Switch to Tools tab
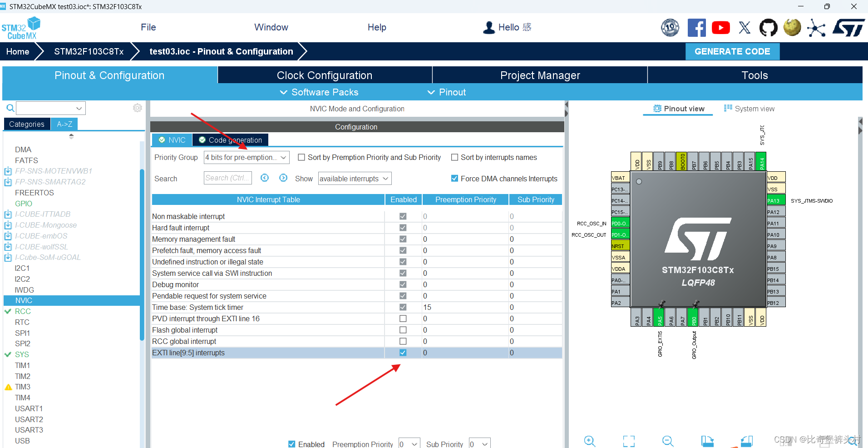 [x=755, y=75]
